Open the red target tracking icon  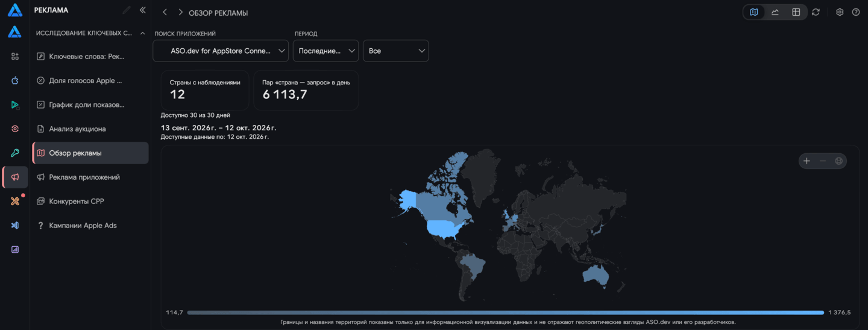click(x=15, y=129)
